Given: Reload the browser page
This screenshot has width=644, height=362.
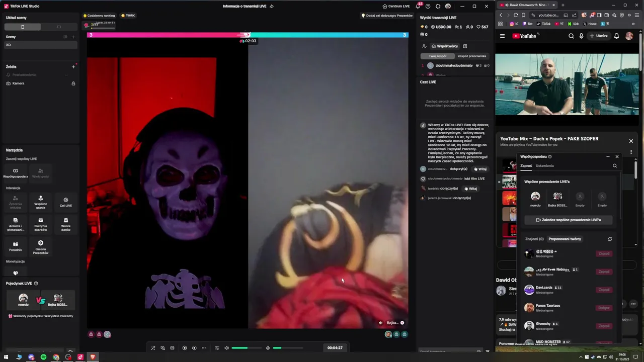Looking at the screenshot, I should pos(516,15).
